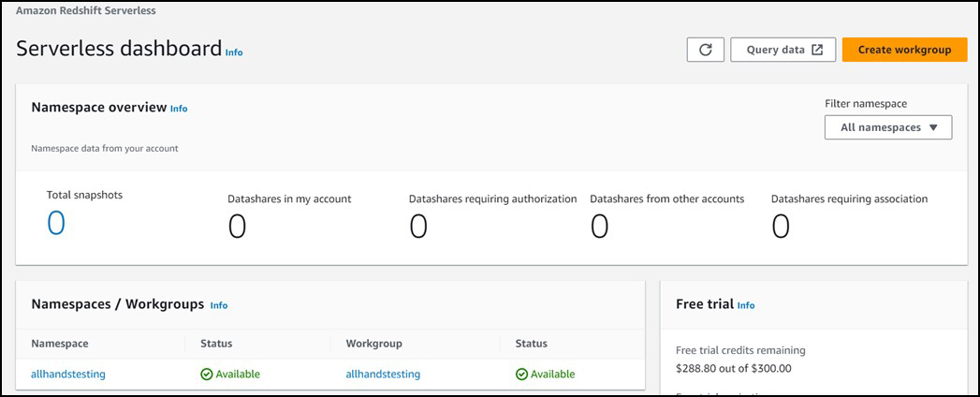Click the Datashares requiring association count
Screen dimensions: 980x397
tap(781, 226)
